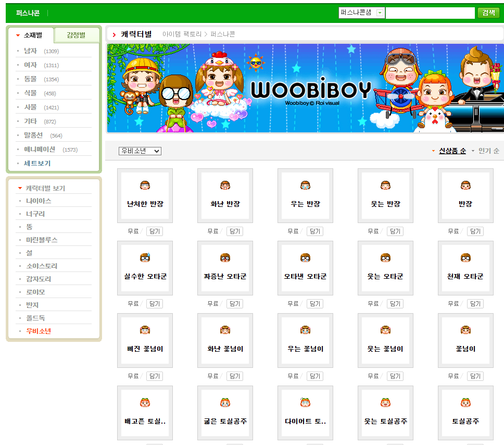The height and width of the screenshot is (445, 504).
Task: Select the 똥 character
Action: (29, 227)
